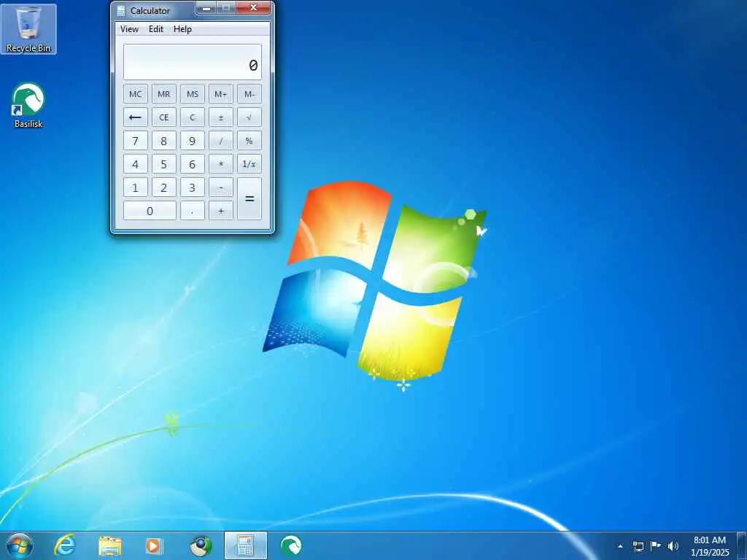Open the View menu in Calculator

pyautogui.click(x=129, y=29)
